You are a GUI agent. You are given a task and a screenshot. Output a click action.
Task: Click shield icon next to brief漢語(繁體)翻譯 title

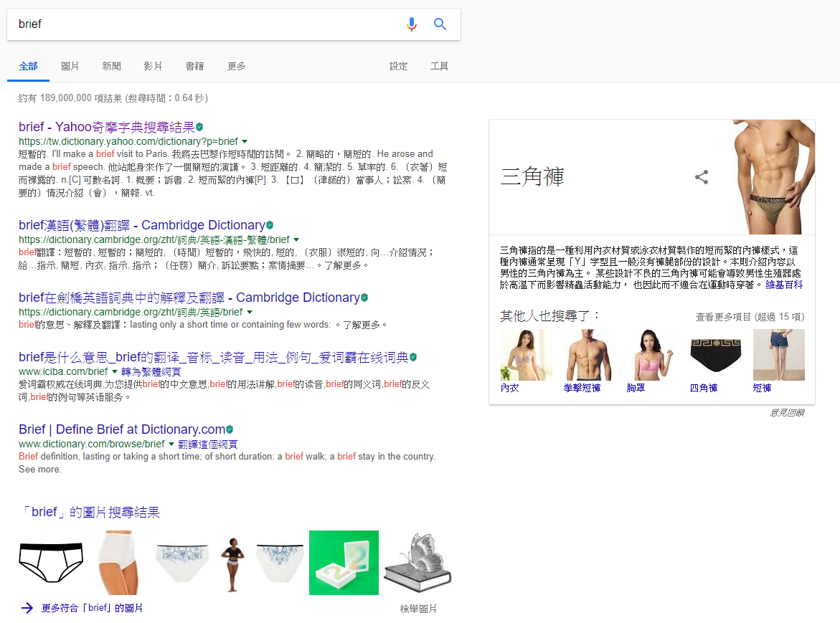pyautogui.click(x=270, y=225)
